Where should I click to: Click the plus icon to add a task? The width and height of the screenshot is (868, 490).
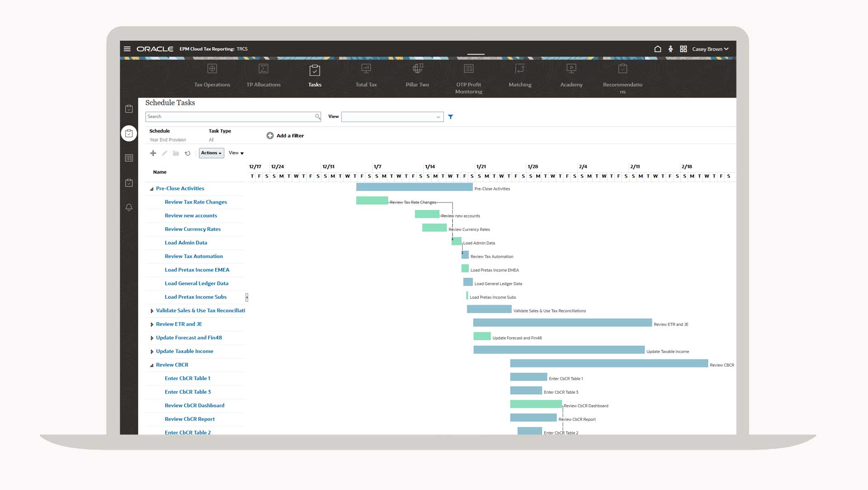tap(153, 153)
